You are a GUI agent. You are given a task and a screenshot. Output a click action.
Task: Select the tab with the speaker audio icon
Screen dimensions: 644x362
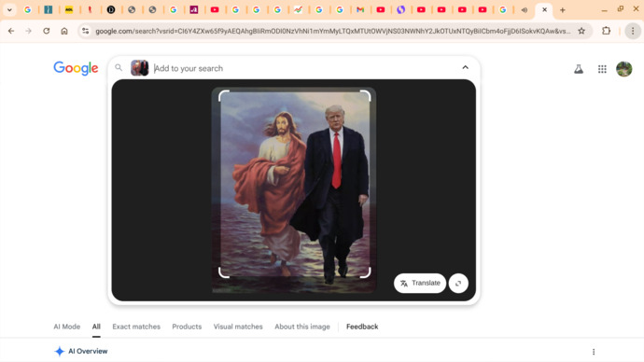coord(525,10)
